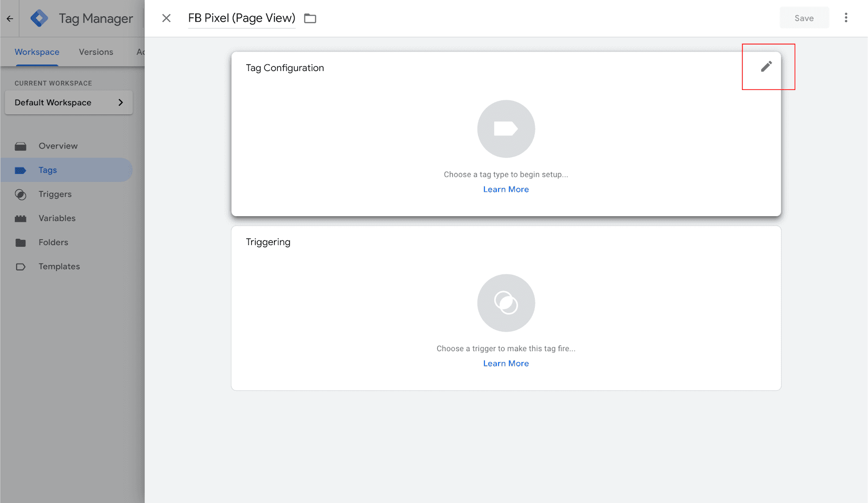Go to Overview in the sidebar
This screenshot has height=503, width=868.
[58, 146]
